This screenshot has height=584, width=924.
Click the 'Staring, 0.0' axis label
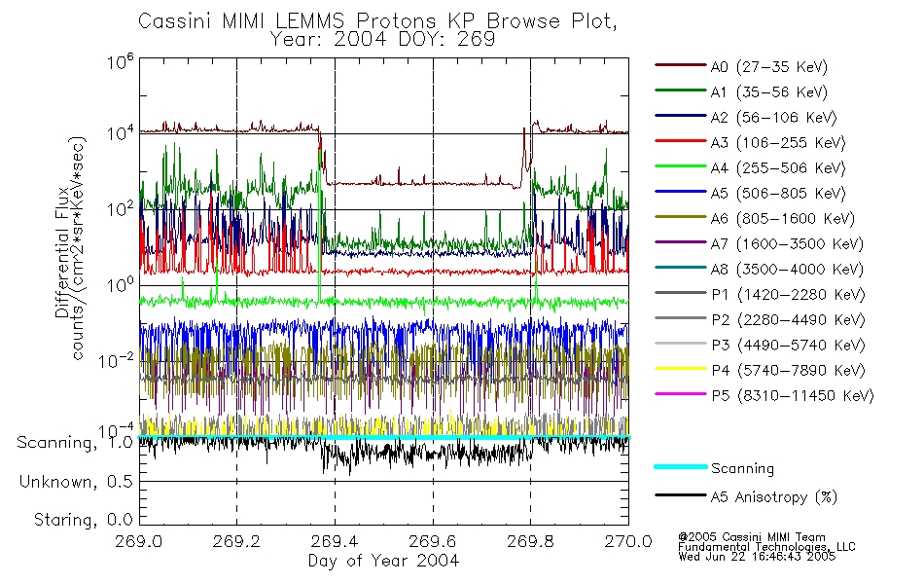click(83, 521)
